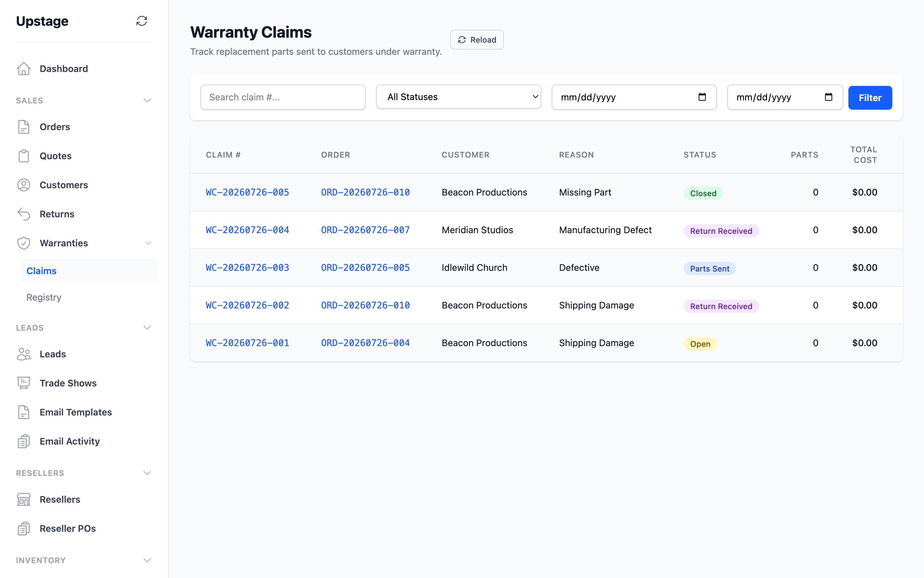The height and width of the screenshot is (578, 924).
Task: Click the Email Templates file icon
Action: pos(24,412)
